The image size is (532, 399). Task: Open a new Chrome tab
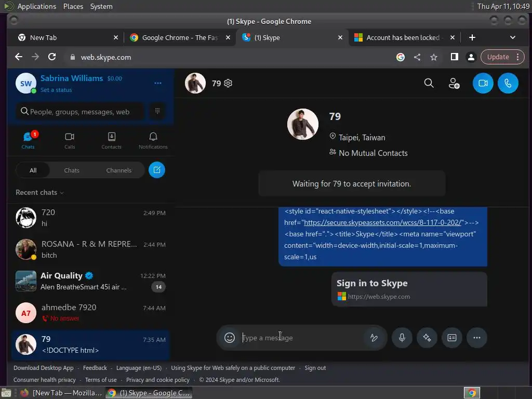472,37
